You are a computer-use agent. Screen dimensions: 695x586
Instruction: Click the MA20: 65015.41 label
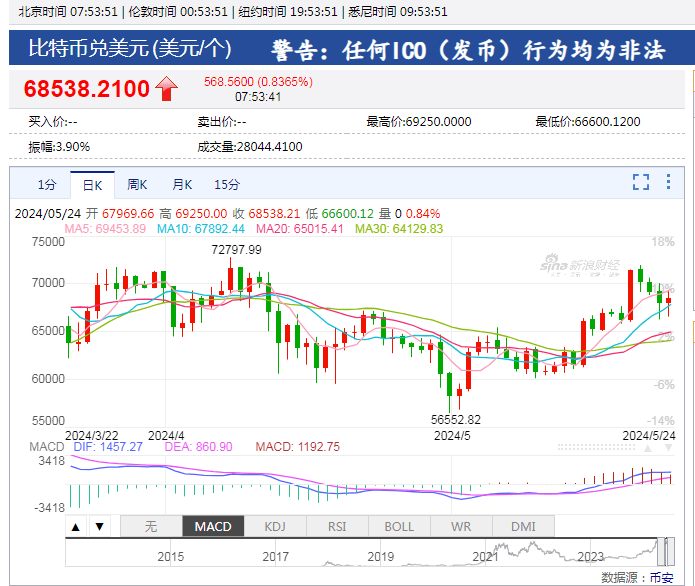tap(300, 229)
